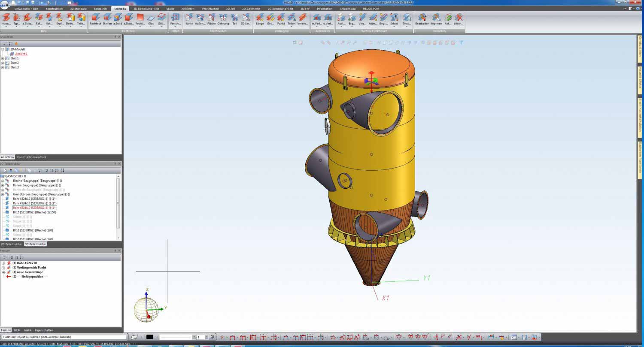The width and height of the screenshot is (644, 347).
Task: Select the 2D-Lin... trimming tool
Action: pyautogui.click(x=246, y=19)
